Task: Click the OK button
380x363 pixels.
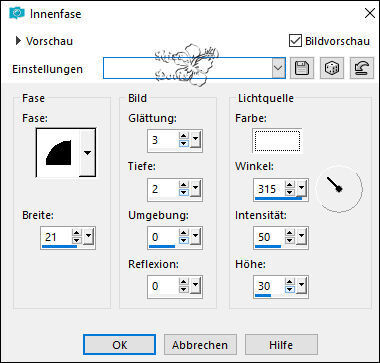Action: (119, 345)
